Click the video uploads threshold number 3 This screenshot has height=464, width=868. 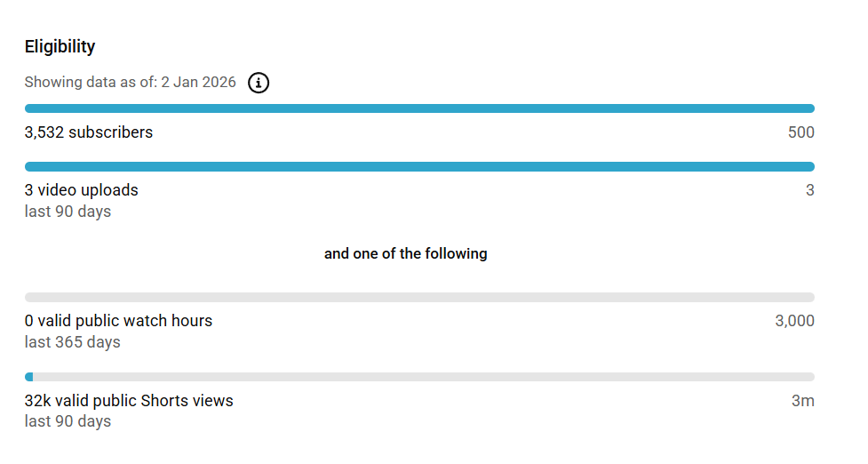pyautogui.click(x=809, y=190)
